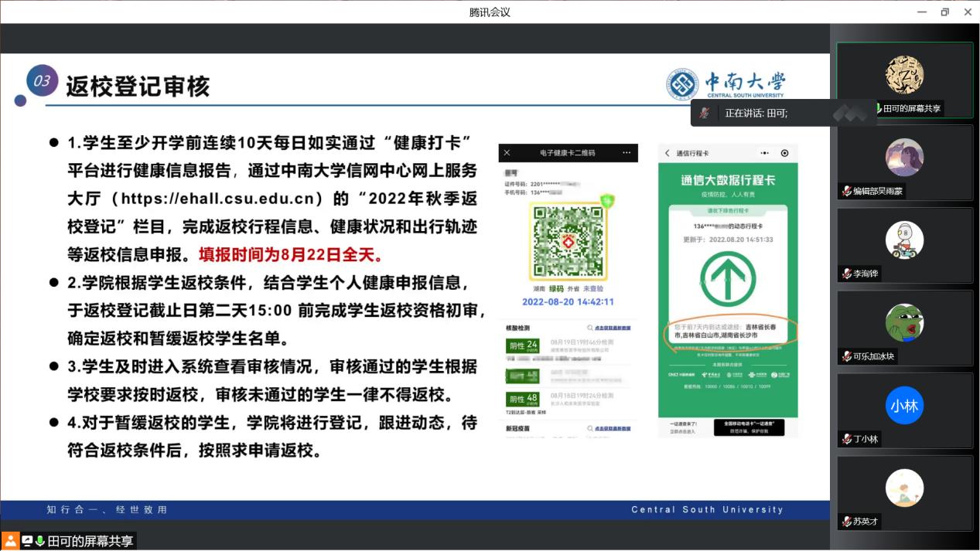This screenshot has width=980, height=551.
Task: Click the health code QR image in the slide
Action: point(569,243)
